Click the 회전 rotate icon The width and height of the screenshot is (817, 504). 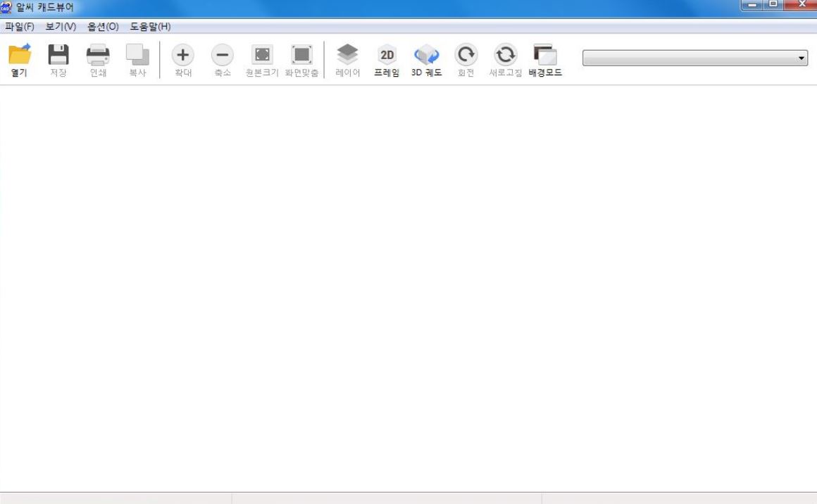(x=466, y=54)
